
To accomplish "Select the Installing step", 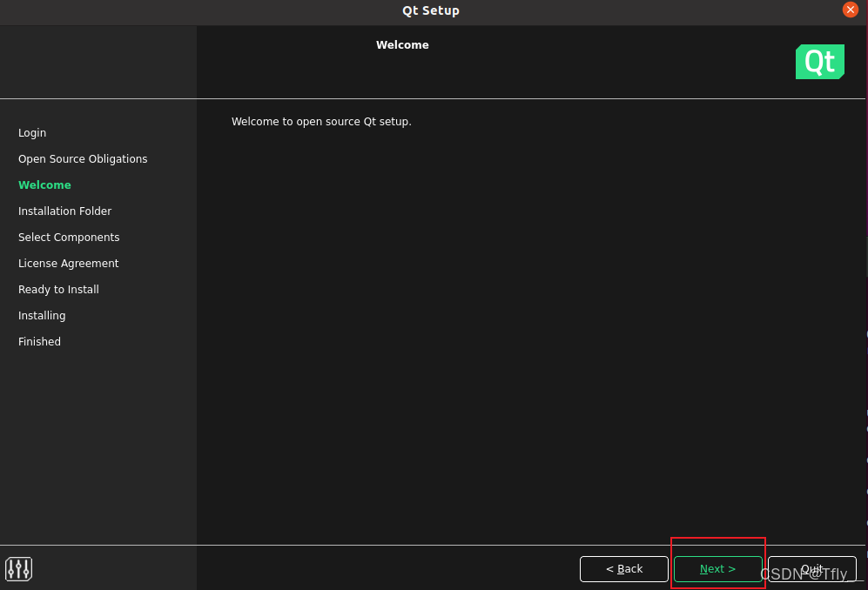I will pyautogui.click(x=42, y=316).
